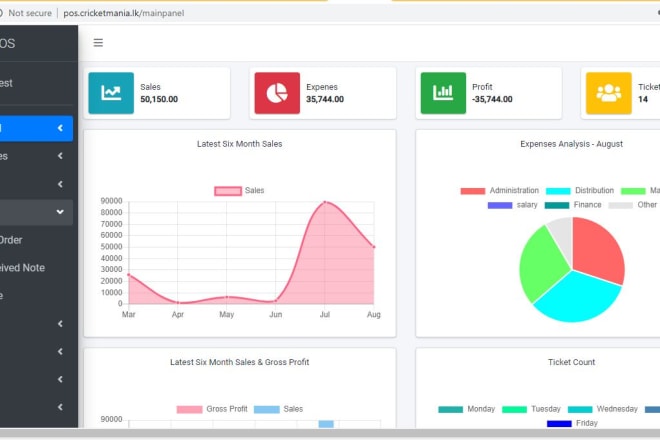Click the 'Profit' card label
The width and height of the screenshot is (660, 440).
coord(482,87)
